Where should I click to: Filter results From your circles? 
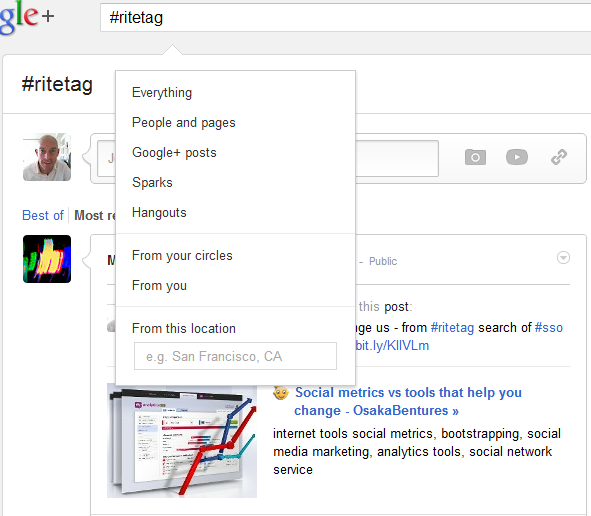click(182, 256)
